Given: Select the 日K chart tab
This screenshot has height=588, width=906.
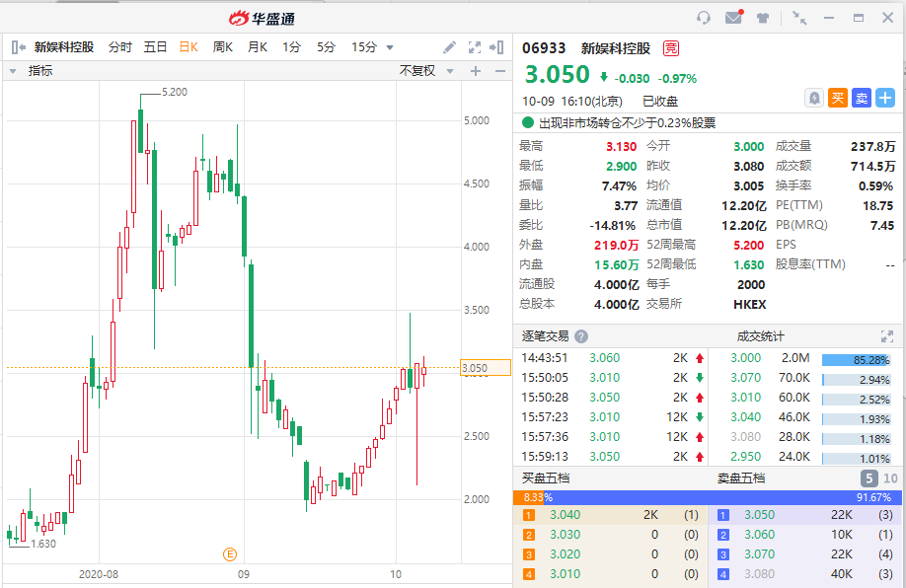Looking at the screenshot, I should pyautogui.click(x=189, y=47).
